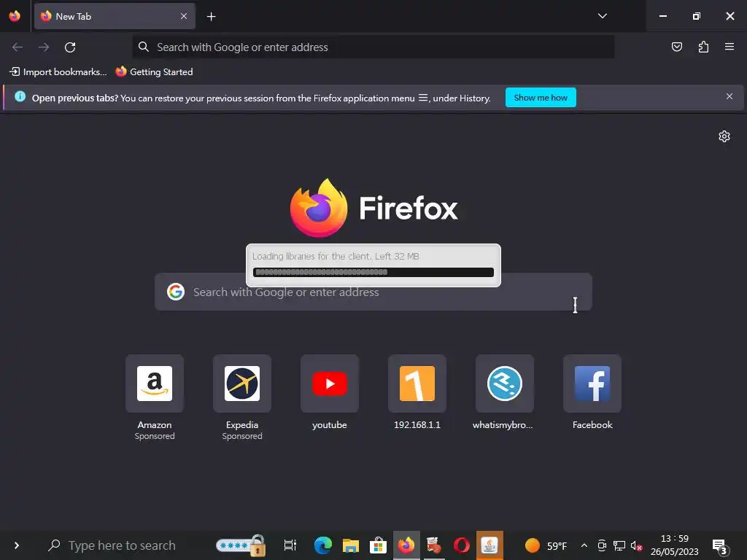Viewport: 747px width, 560px height.
Task: Launch Microsoft Edge from taskbar
Action: pos(322,545)
